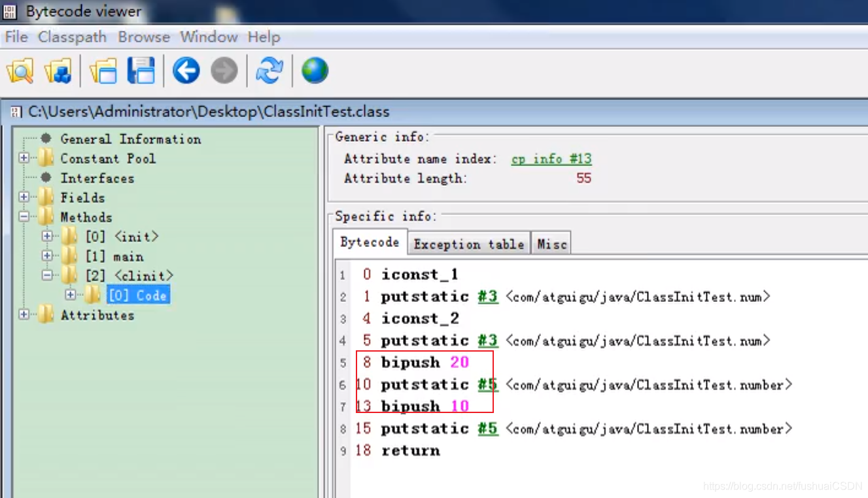Open the Classpath menu

[72, 37]
